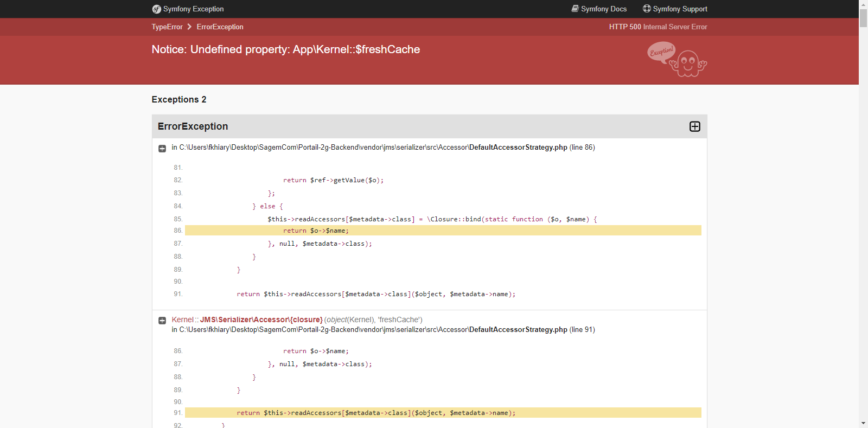Click the JMS\Serializer\Accessor\{closure} method name
The image size is (868, 428).
[x=261, y=320]
